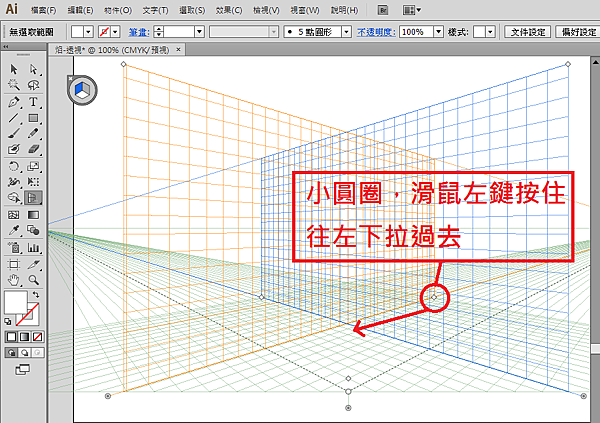Reset to default fill and stroke
This screenshot has width=600, height=423.
(8, 322)
